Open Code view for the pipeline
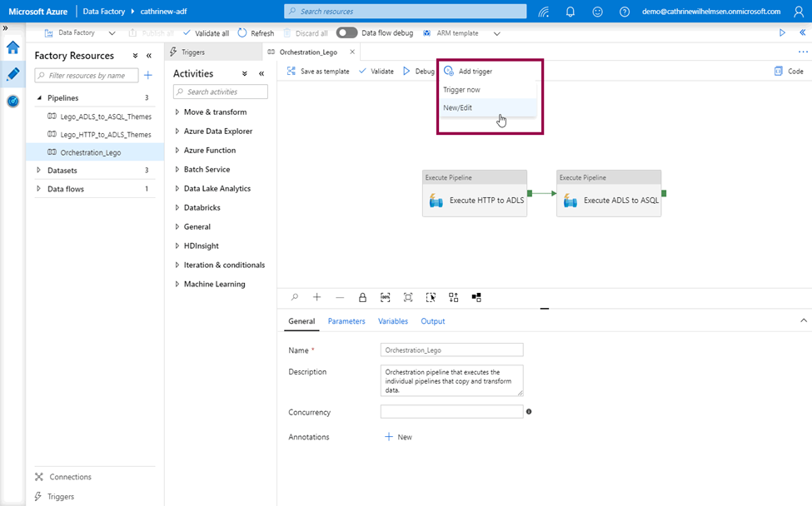This screenshot has height=506, width=812. pyautogui.click(x=789, y=72)
